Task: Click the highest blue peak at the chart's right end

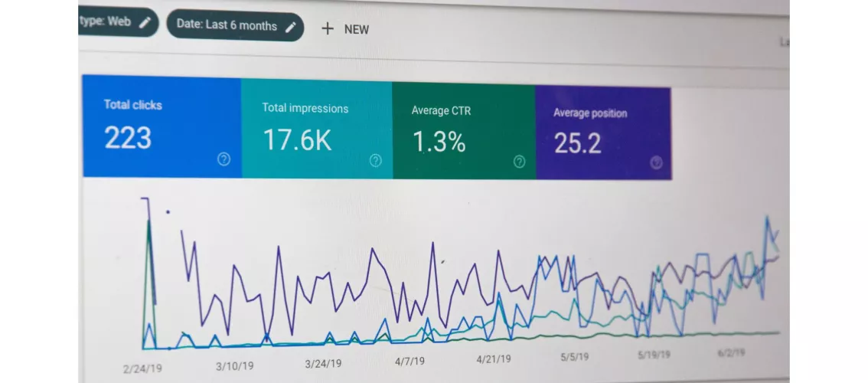Action: (x=766, y=218)
